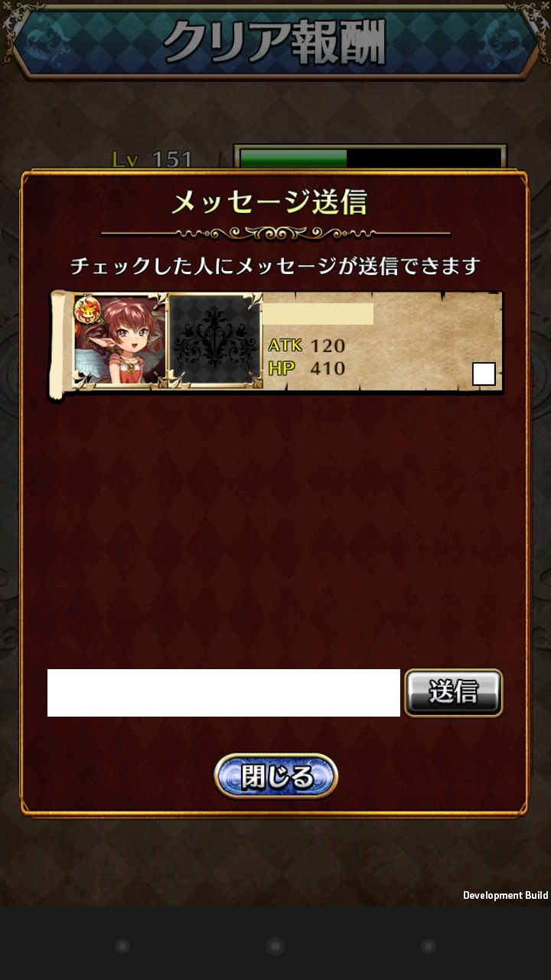The width and height of the screenshot is (551, 980).
Task: Select the blank beige player name plate
Action: coord(318,314)
